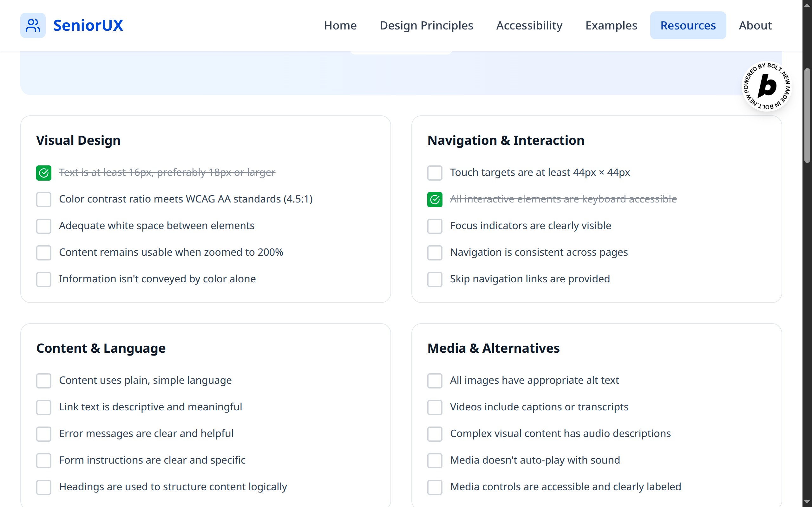Uncheck the green keyboard accessible checkmark
Image resolution: width=812 pixels, height=507 pixels.
click(x=435, y=200)
